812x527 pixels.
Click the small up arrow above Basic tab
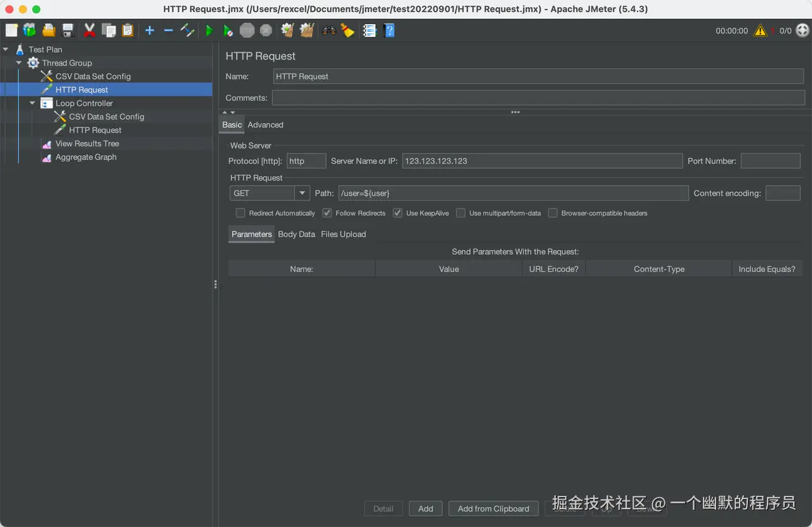tap(225, 112)
